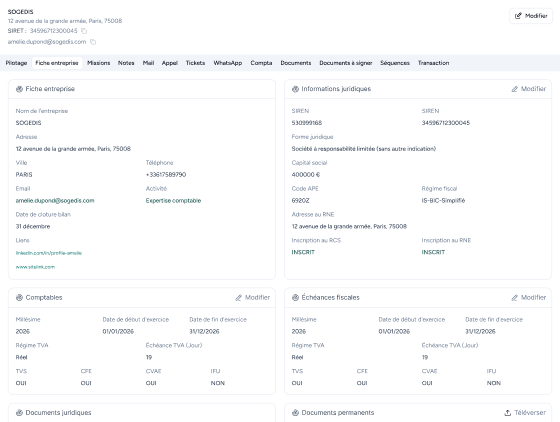Click the Documents permanents header icon
The image size is (560, 422).
coord(295,413)
